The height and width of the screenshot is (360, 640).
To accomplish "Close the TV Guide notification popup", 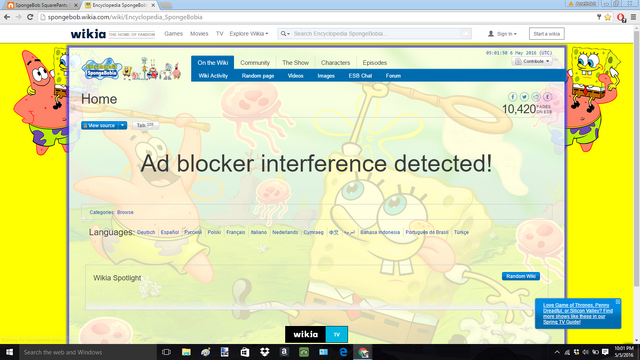I will [618, 301].
